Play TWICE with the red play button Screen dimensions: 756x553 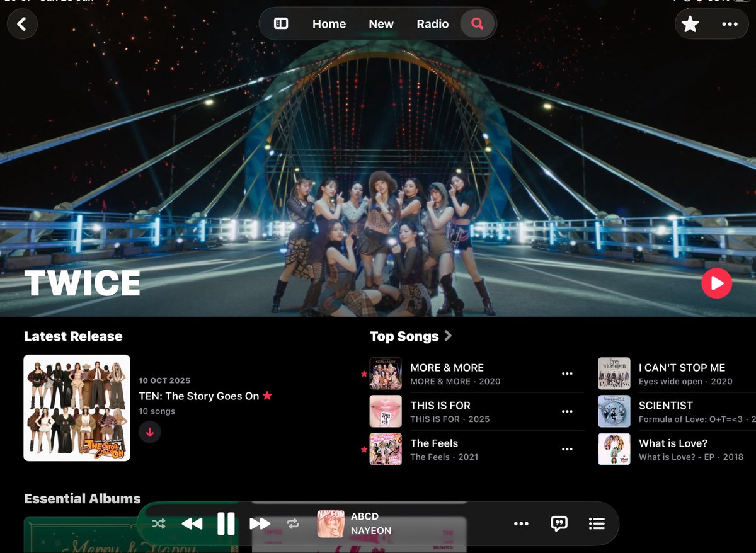coord(717,283)
